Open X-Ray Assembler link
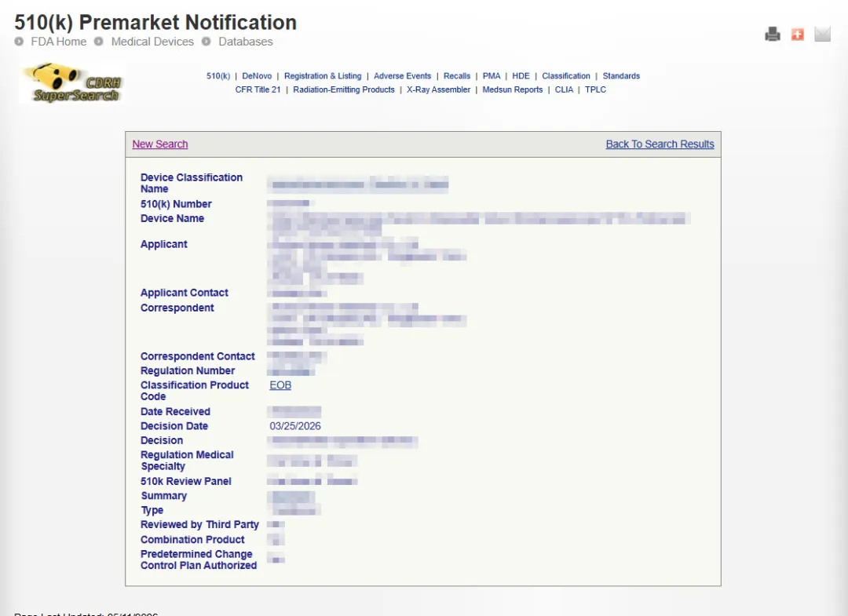 pyautogui.click(x=439, y=89)
